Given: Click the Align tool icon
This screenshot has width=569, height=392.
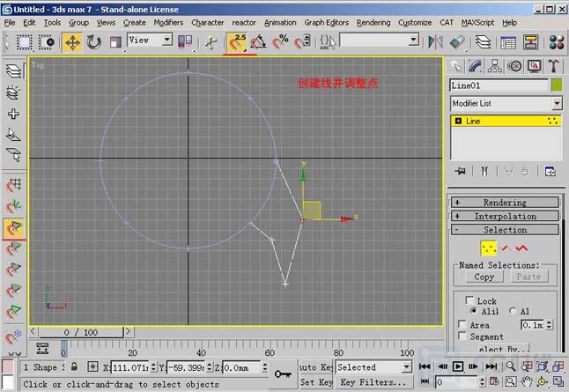Looking at the screenshot, I should 457,42.
